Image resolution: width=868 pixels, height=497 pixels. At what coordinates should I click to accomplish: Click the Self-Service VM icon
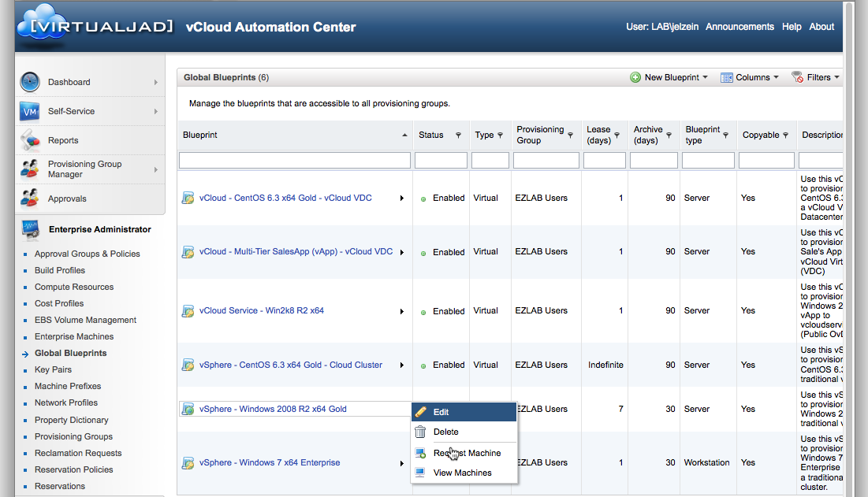pyautogui.click(x=30, y=111)
